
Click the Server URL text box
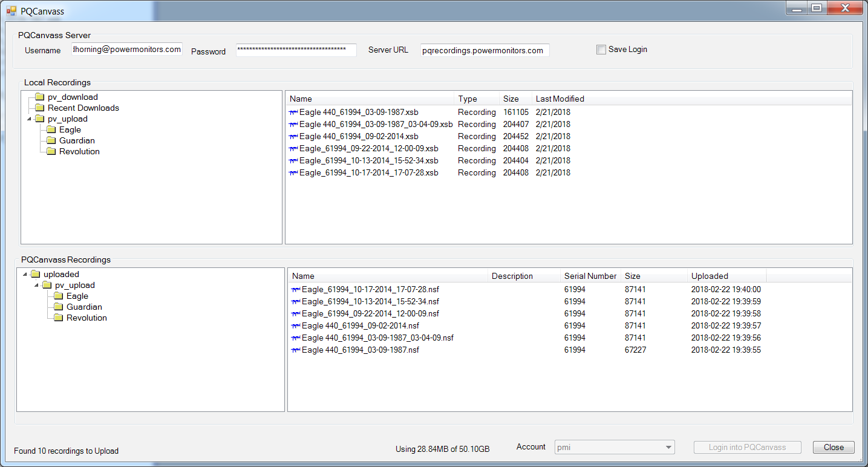point(485,50)
